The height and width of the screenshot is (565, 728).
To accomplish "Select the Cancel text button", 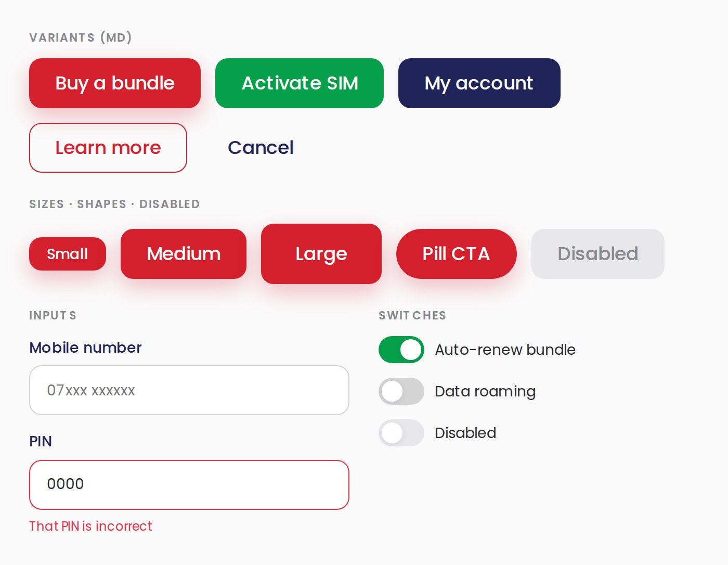I will point(261,148).
